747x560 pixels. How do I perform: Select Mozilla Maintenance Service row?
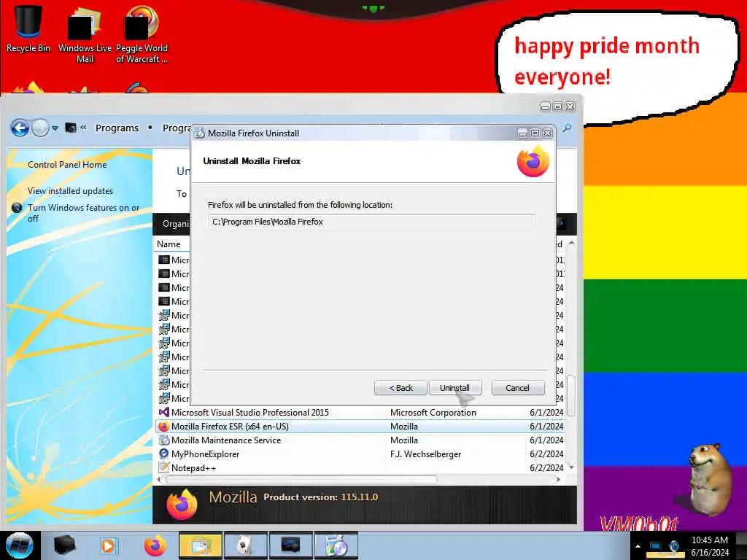pyautogui.click(x=360, y=440)
